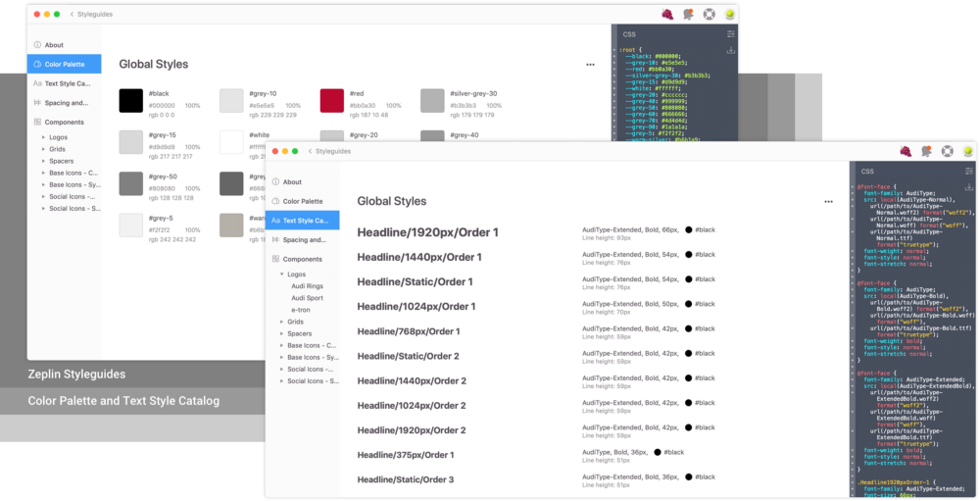The width and height of the screenshot is (980, 501).
Task: Expand Grids arrow in back window sidebar
Action: coord(43,149)
